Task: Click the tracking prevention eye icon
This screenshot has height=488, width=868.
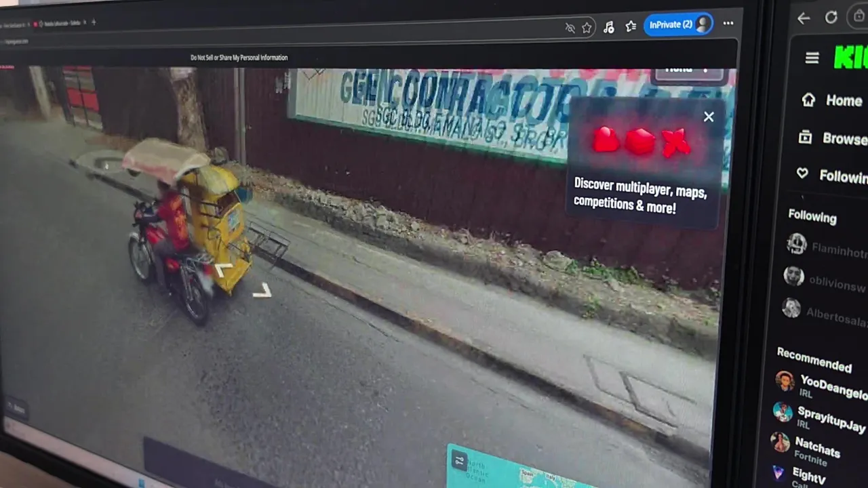Action: point(570,28)
